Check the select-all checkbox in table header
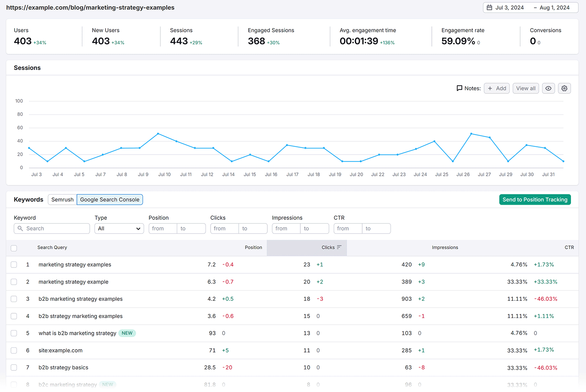 (x=14, y=248)
